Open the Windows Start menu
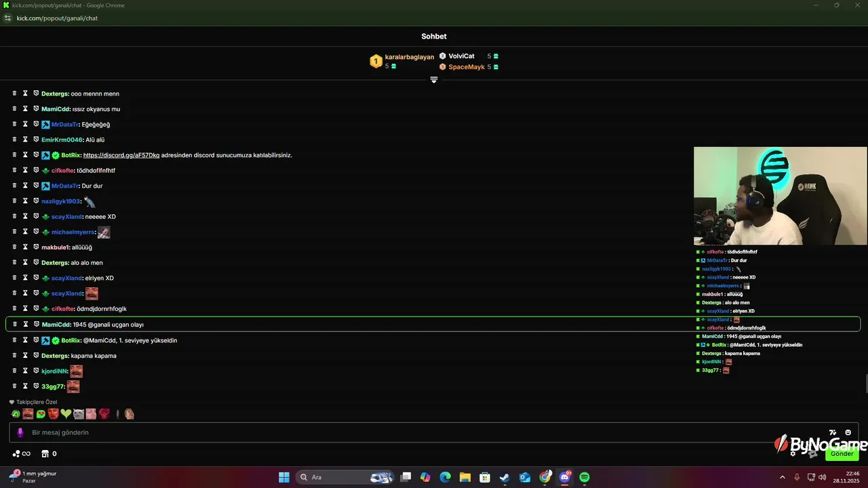 pos(284,477)
